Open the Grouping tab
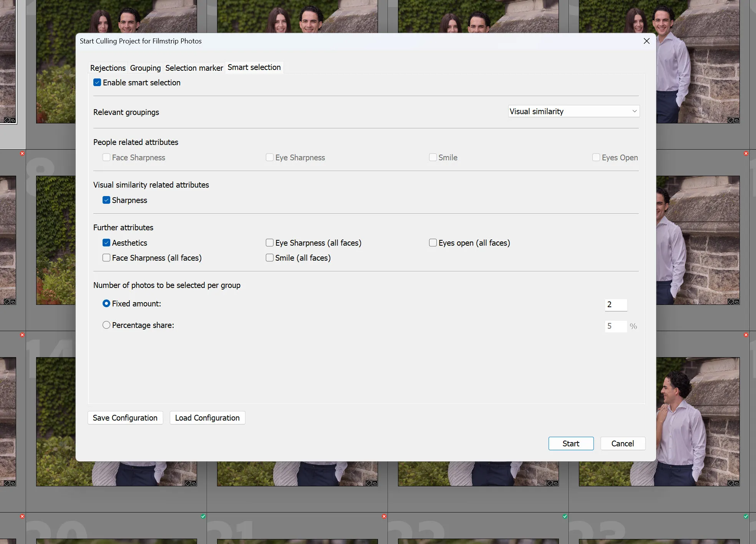This screenshot has height=544, width=756. click(145, 68)
